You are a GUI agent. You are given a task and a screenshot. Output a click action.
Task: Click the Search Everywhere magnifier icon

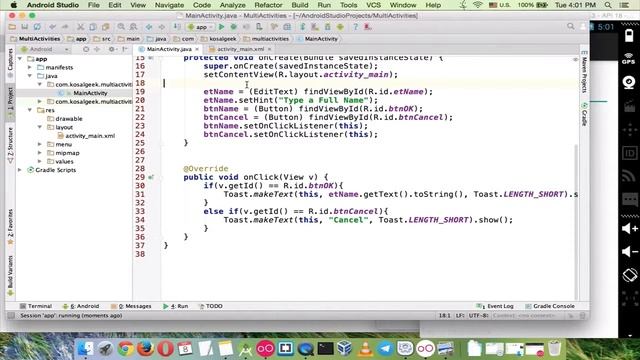(x=570, y=27)
